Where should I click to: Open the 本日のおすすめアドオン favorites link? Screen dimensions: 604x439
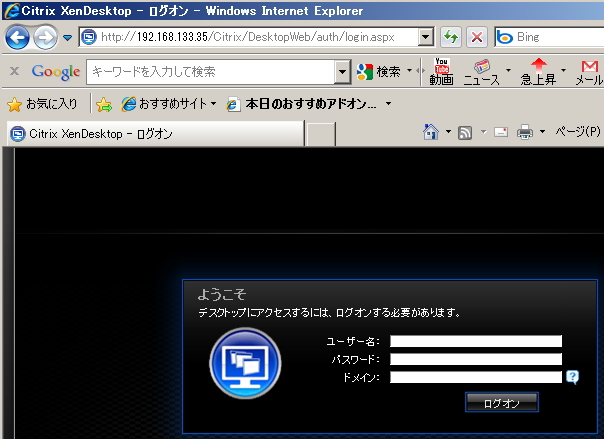[x=302, y=104]
